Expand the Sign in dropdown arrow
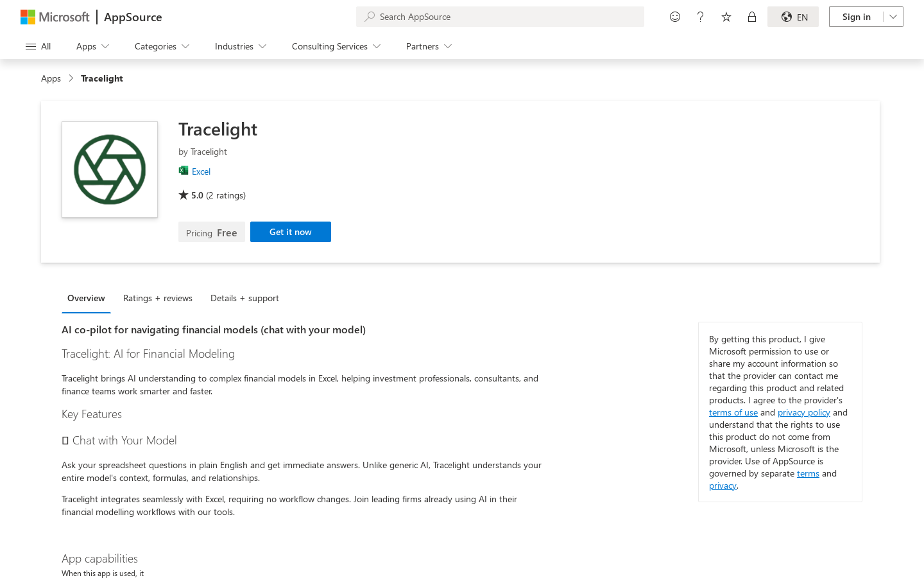The width and height of the screenshot is (924, 578). 893,17
